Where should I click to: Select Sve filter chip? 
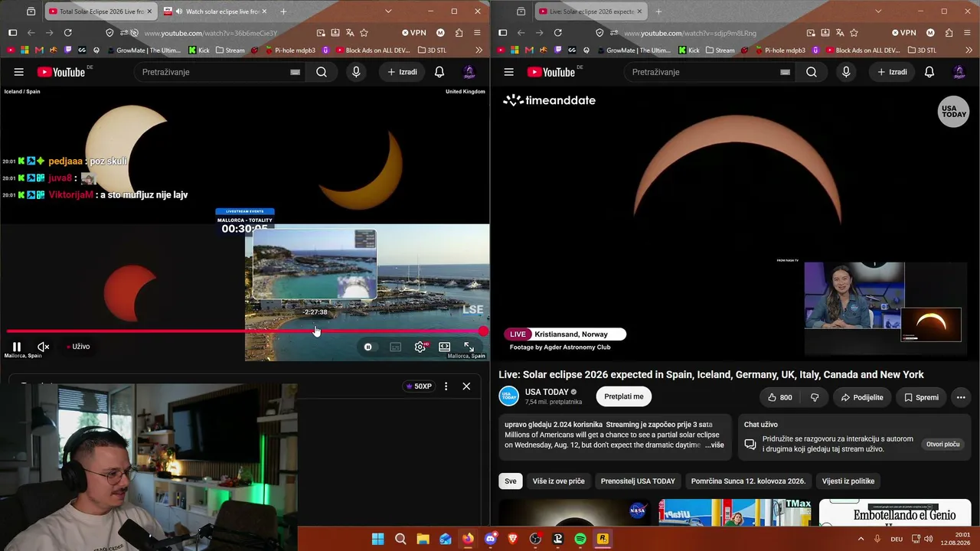511,481
